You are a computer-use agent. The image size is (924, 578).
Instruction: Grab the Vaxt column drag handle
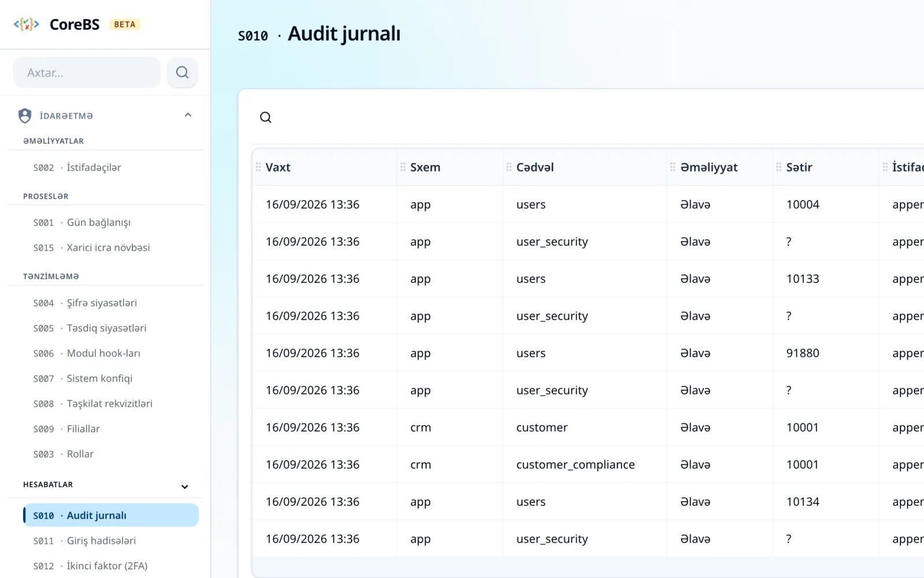(x=258, y=167)
